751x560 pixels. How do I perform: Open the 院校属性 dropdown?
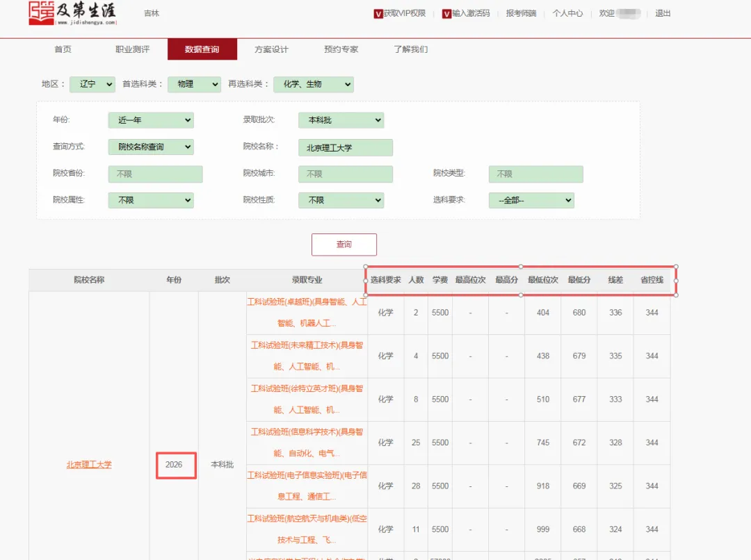click(x=151, y=200)
